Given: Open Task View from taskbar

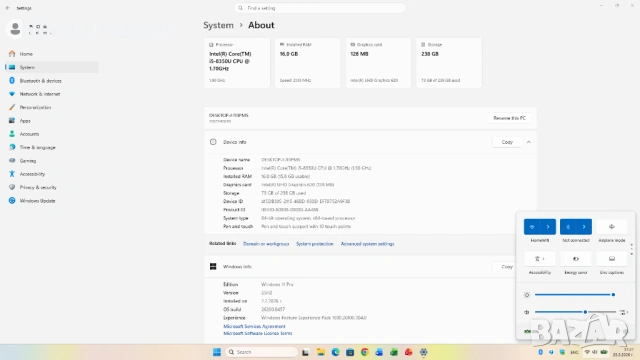Looking at the screenshot, I should click(x=305, y=352).
